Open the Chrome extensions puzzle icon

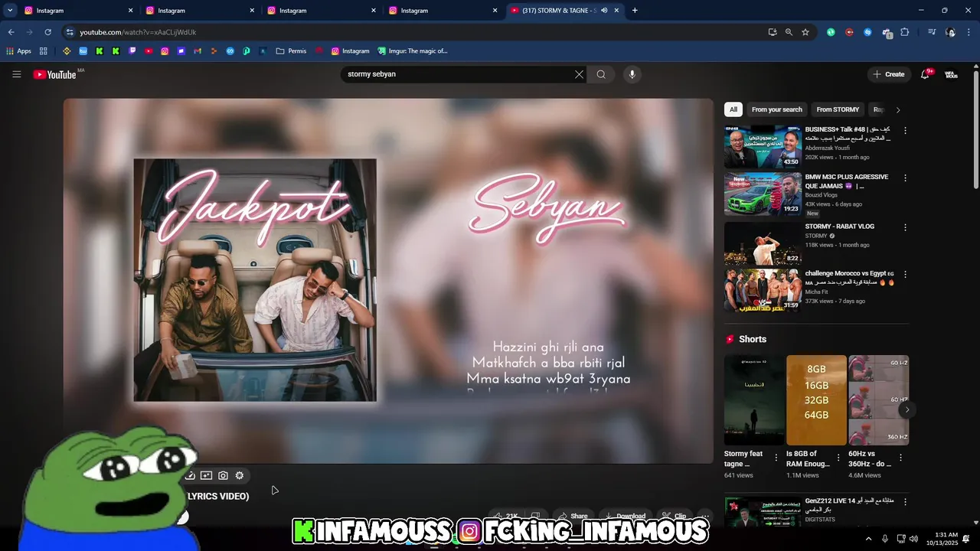click(905, 32)
